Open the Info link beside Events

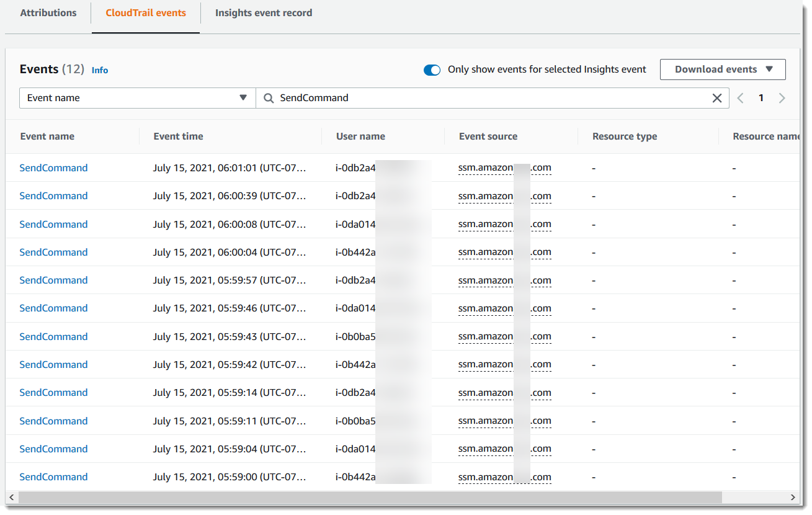click(100, 71)
